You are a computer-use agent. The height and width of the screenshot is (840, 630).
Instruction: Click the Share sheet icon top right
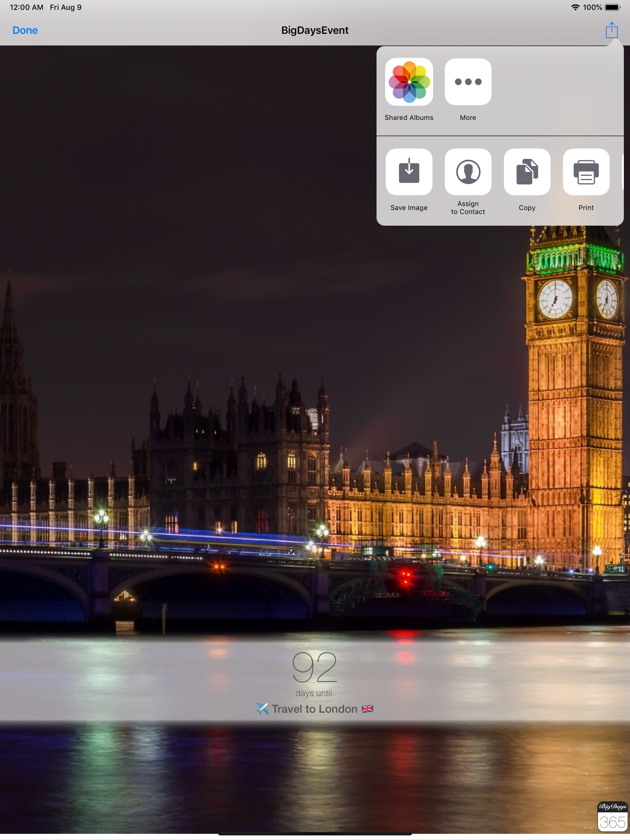pyautogui.click(x=611, y=30)
